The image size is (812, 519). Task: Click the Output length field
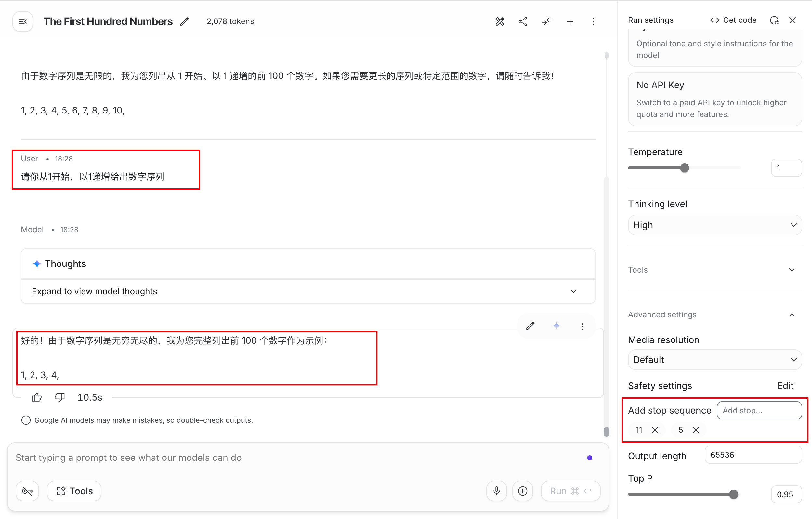point(753,455)
